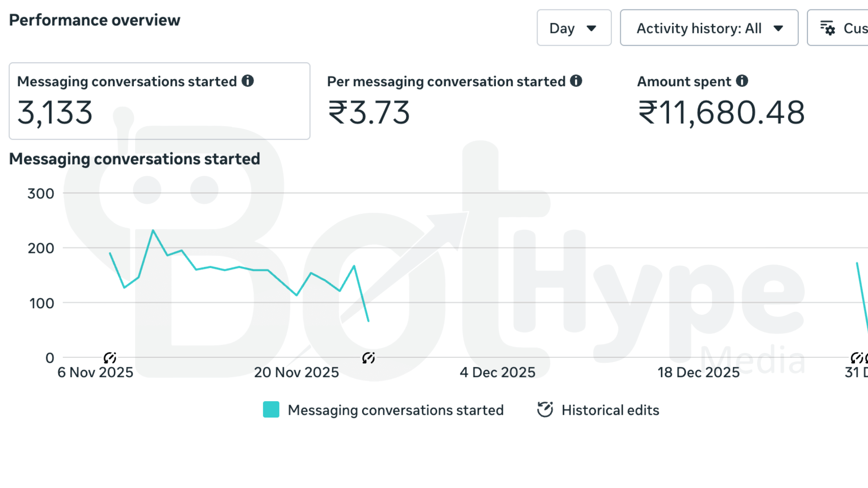
Task: Click the historical edit marker near 31 Dec
Action: click(857, 358)
